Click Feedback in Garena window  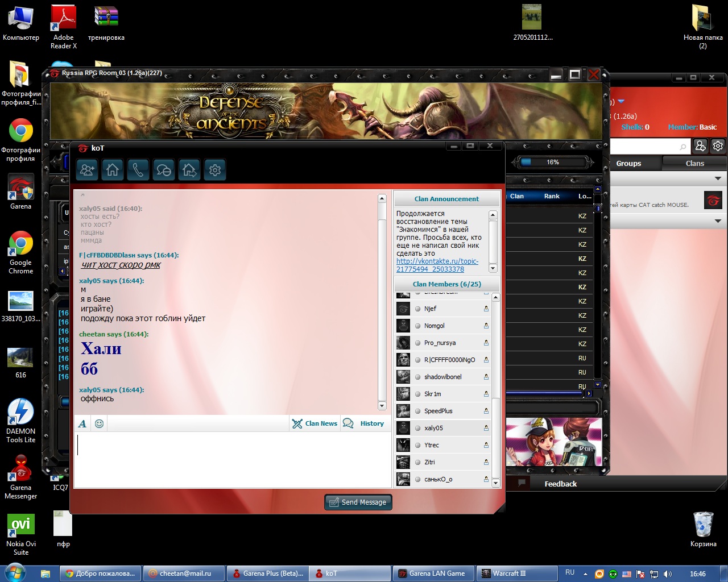coord(560,484)
